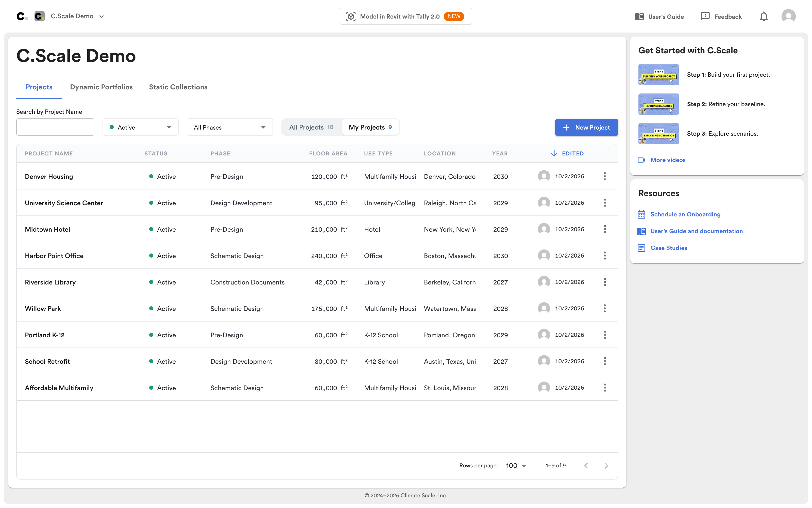The image size is (812, 508).
Task: Open User's Guide and documentation link
Action: 690,231
